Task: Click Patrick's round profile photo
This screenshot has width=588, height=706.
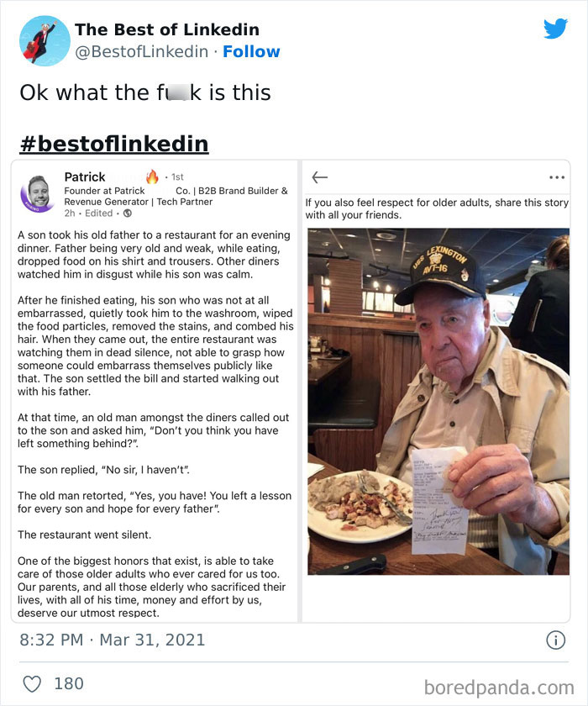Action: point(39,193)
